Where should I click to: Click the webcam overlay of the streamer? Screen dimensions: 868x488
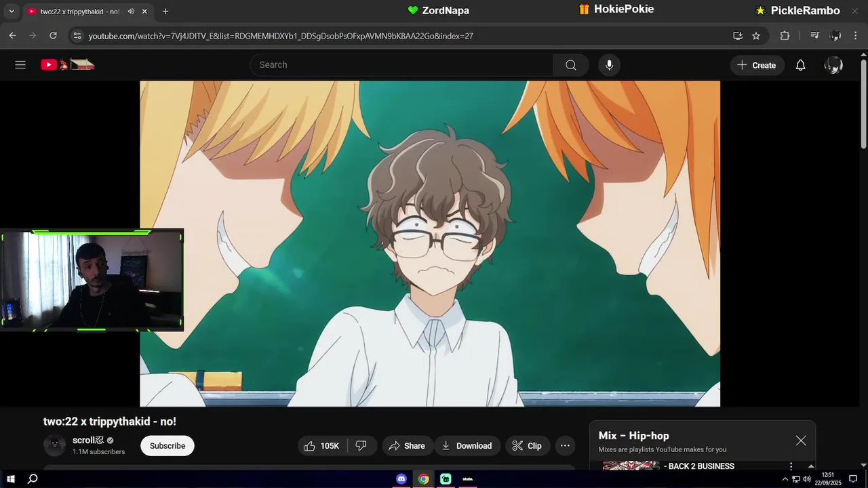coord(92,280)
